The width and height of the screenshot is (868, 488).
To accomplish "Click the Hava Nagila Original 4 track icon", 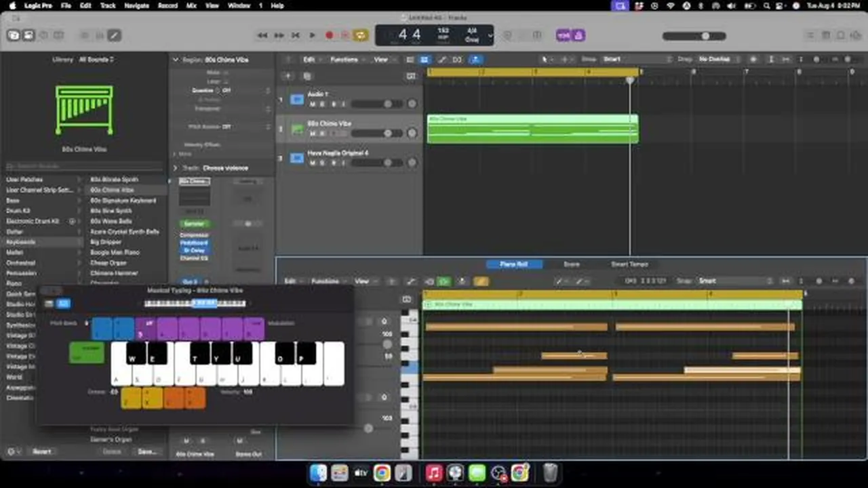I will [x=296, y=158].
